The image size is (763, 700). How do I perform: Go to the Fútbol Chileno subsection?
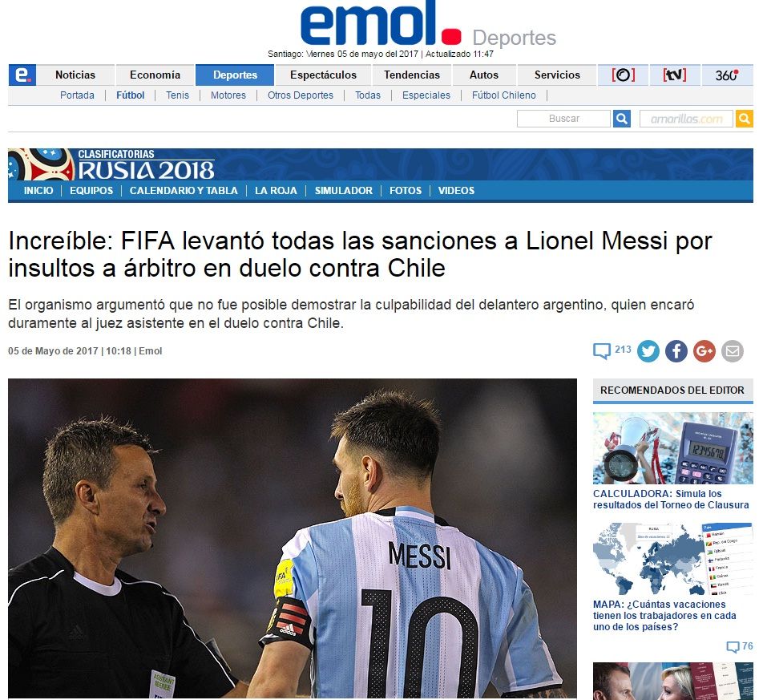503,95
